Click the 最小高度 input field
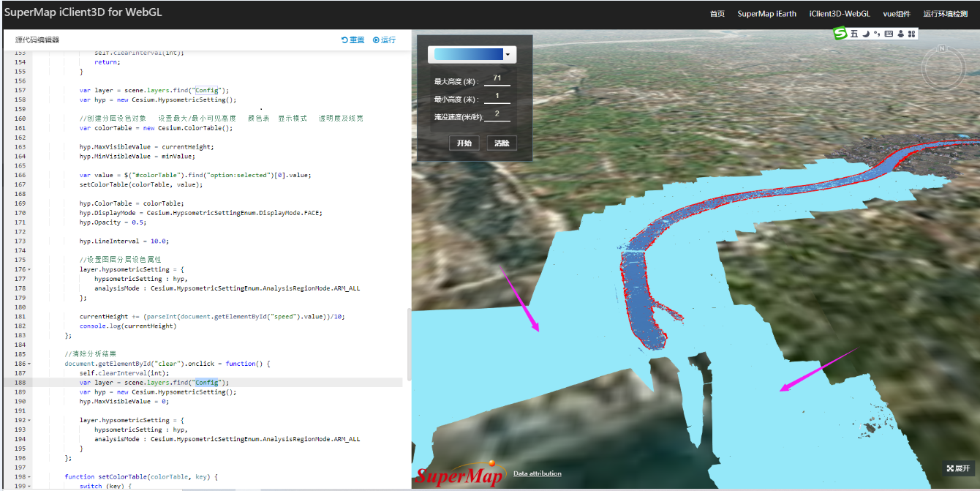980x491 pixels. click(497, 96)
